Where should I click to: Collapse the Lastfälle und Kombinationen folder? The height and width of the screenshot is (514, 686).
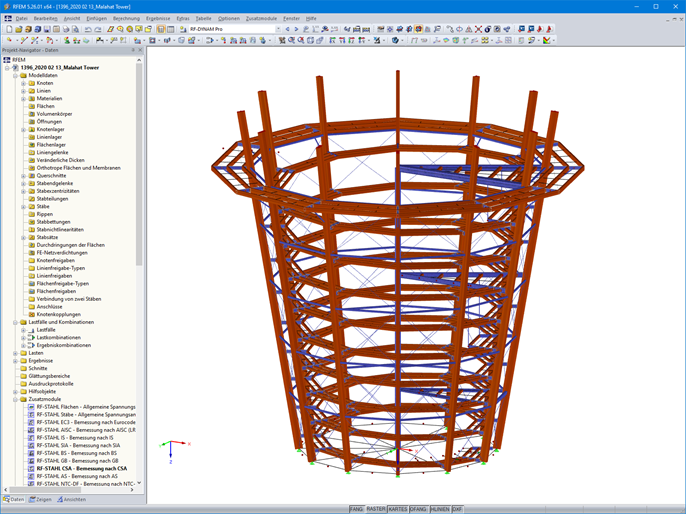[x=15, y=322]
